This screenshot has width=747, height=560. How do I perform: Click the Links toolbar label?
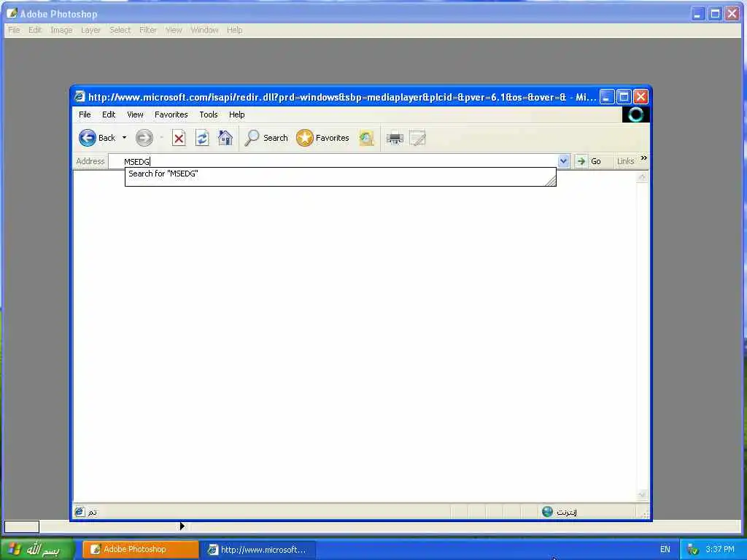pos(625,161)
